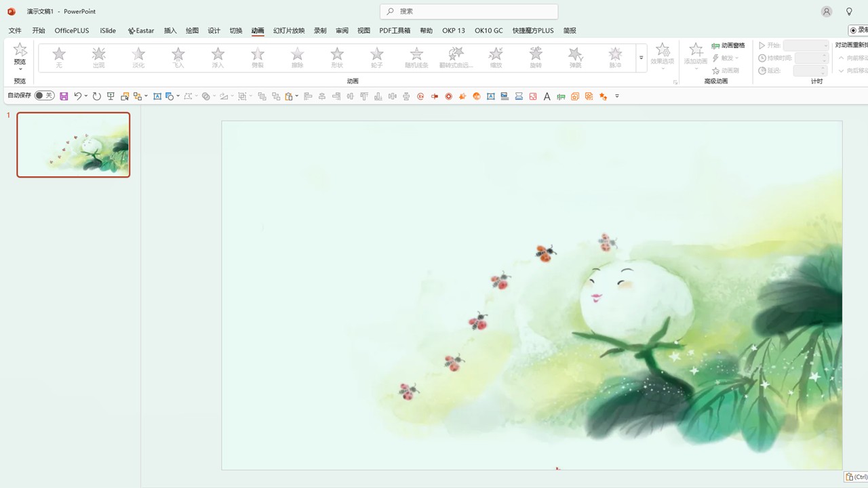Switch to the Design (设计) tab
Viewport: 868px width, 488px height.
tap(214, 30)
